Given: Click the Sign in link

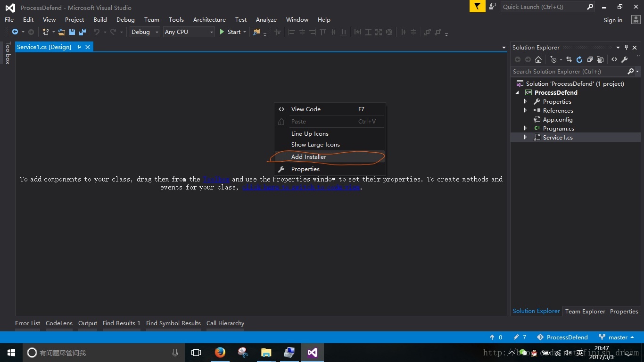Looking at the screenshot, I should click(x=613, y=20).
